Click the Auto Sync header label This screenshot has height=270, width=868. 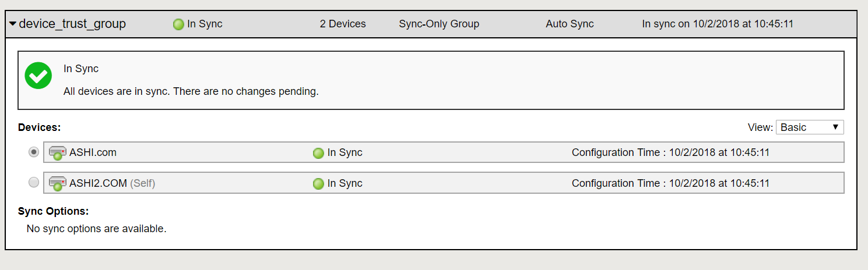570,24
